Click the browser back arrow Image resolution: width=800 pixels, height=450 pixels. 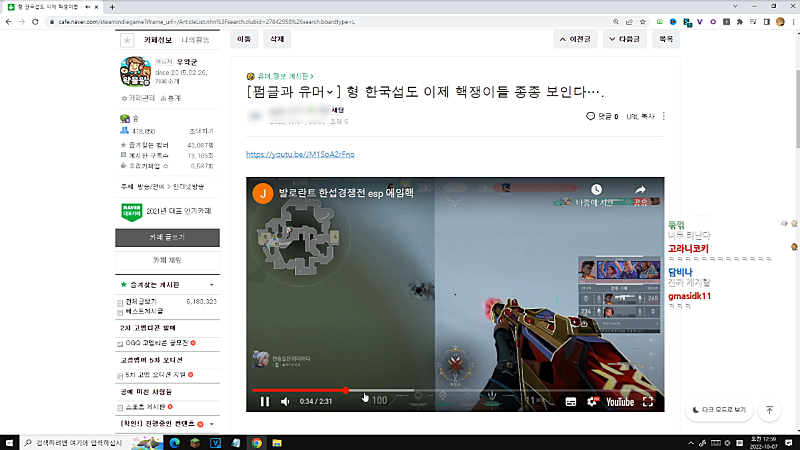(x=8, y=22)
